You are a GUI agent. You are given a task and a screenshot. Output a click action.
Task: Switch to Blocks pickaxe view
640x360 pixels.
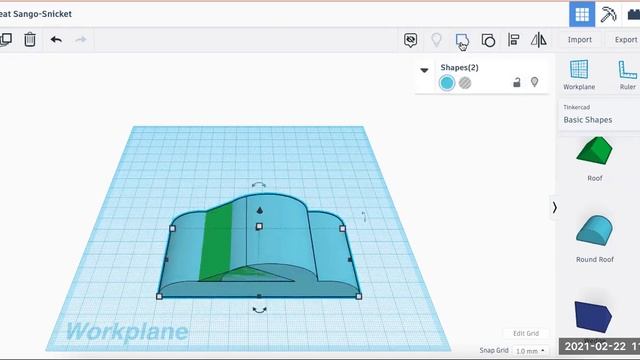tap(608, 14)
